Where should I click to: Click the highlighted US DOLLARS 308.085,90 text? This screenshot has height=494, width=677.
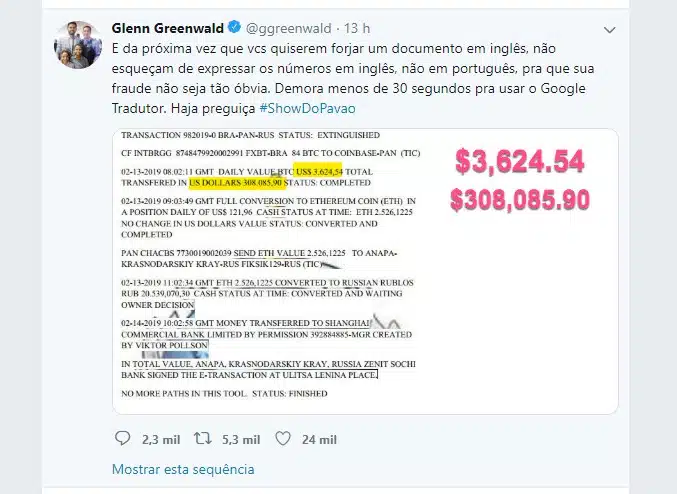pos(237,183)
